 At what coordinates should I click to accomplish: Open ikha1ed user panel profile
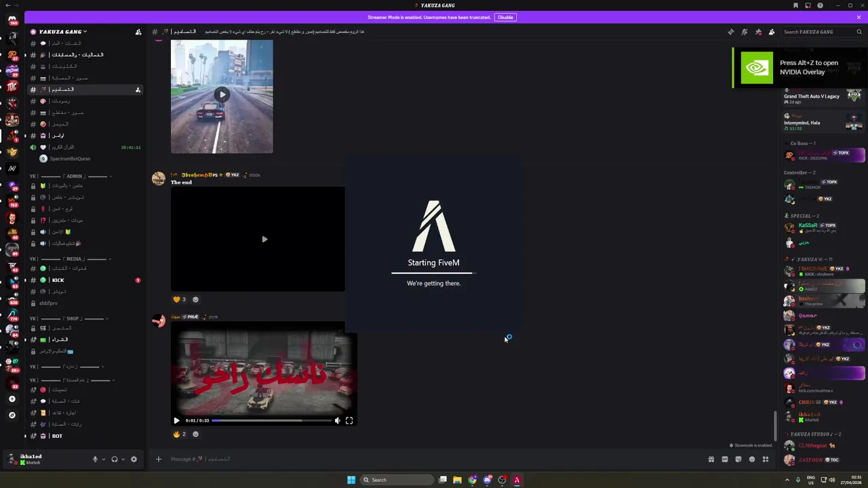click(x=47, y=459)
